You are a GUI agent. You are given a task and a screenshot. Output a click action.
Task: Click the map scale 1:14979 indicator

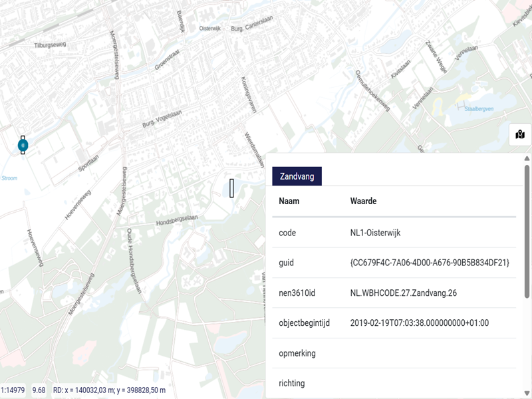[x=13, y=390]
